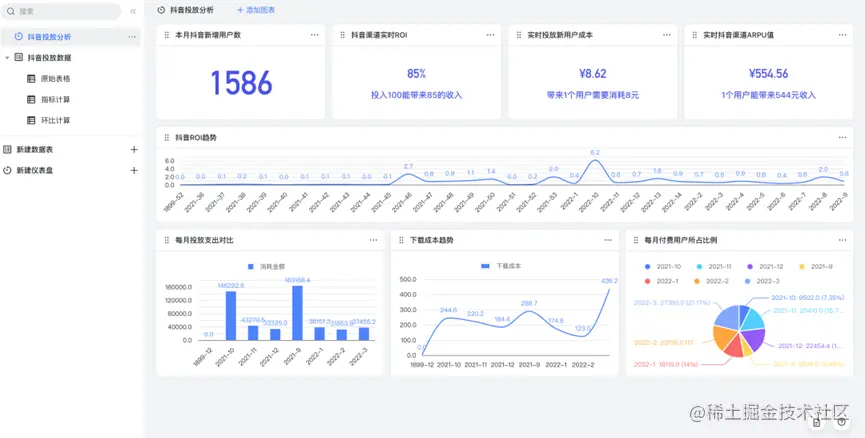The image size is (865, 438).
Task: Toggle 消耗金额 legend in bar chart
Action: tap(266, 266)
